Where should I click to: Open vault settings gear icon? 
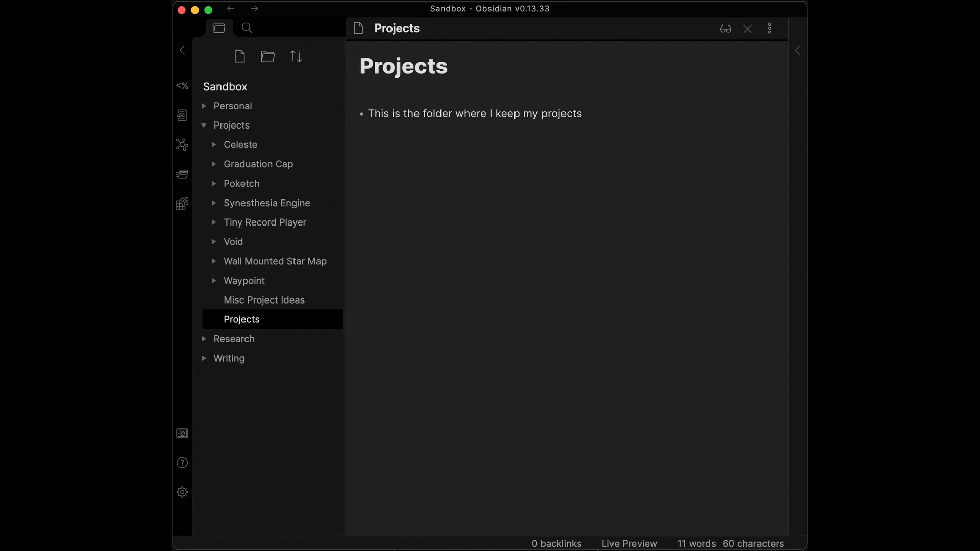182,492
